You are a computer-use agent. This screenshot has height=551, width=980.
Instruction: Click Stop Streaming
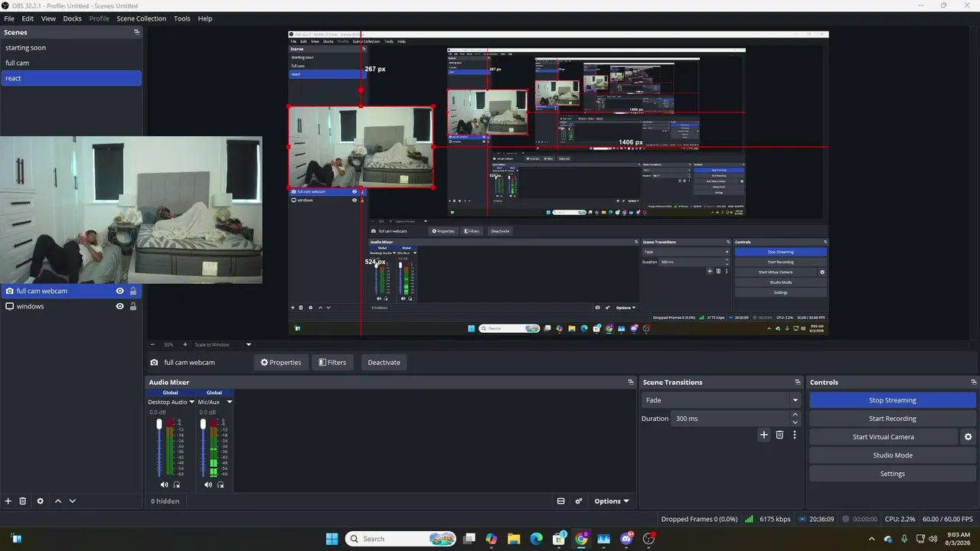coord(893,400)
